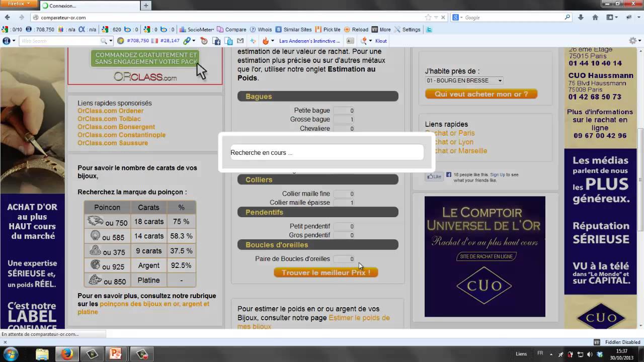644x362 pixels.
Task: Open the OrClass.com Bonsergent link
Action: tap(116, 127)
